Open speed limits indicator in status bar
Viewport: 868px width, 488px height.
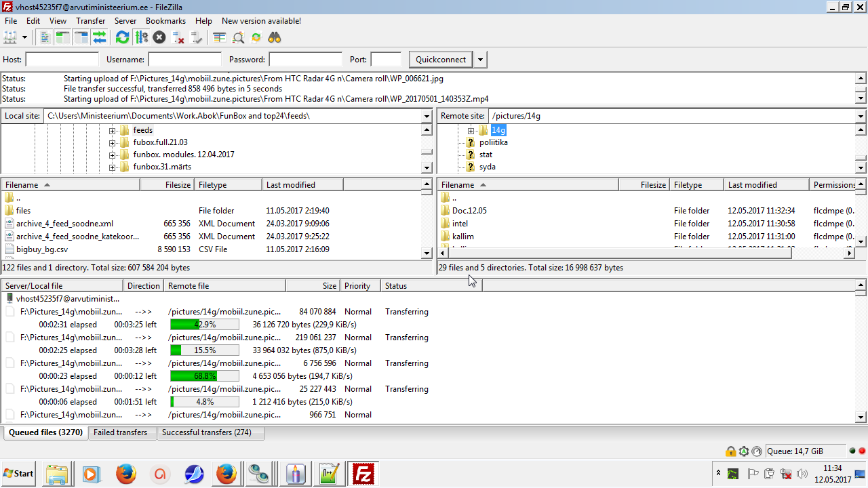756,451
